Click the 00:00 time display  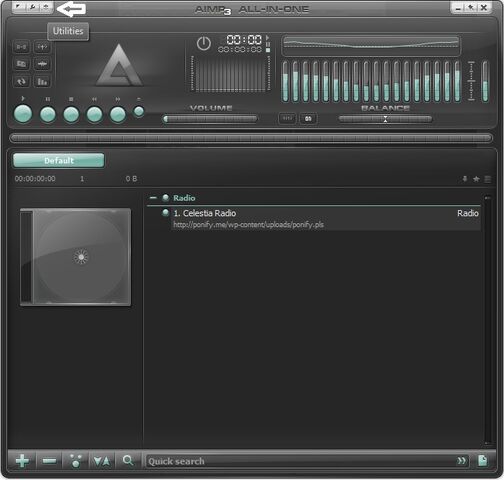pos(244,40)
